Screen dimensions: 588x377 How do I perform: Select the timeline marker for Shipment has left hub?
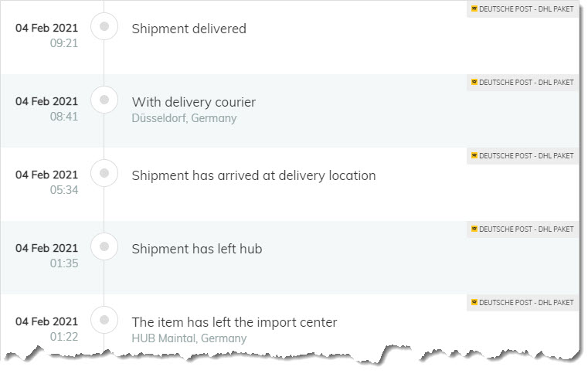pos(104,246)
